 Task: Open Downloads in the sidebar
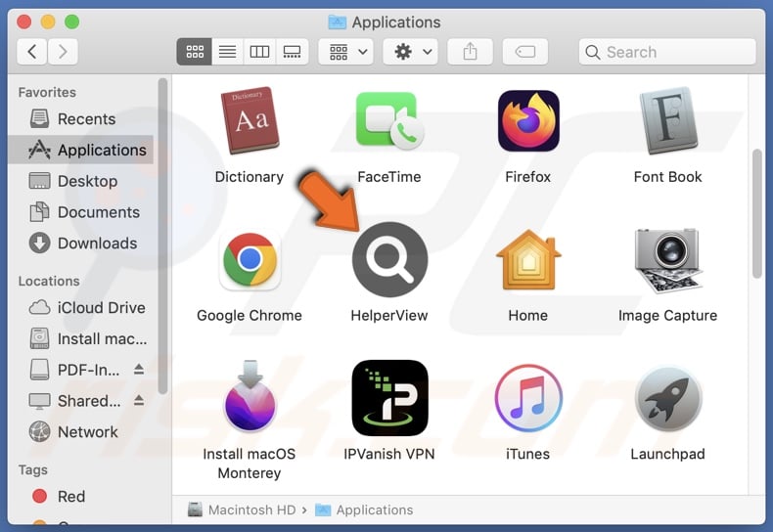81,244
